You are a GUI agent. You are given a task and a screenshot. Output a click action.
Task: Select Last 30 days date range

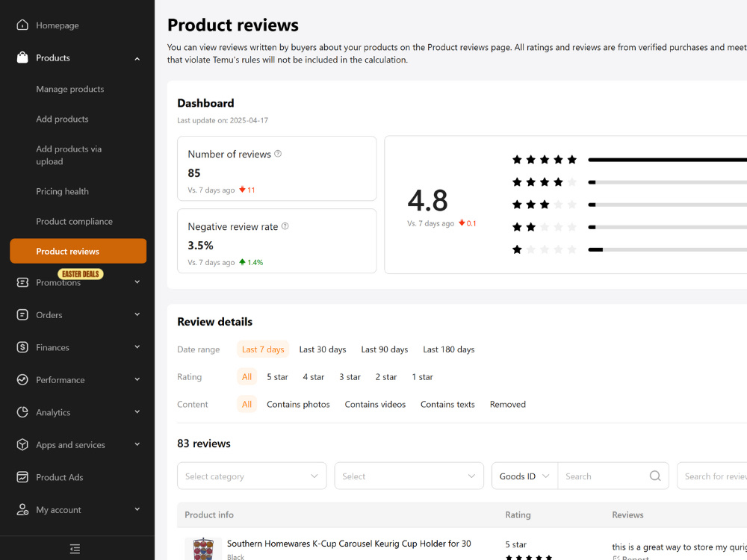[x=323, y=349]
